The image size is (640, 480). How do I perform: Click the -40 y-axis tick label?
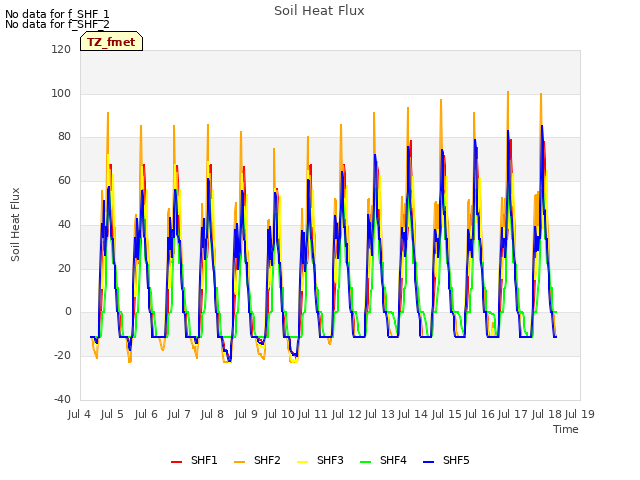click(62, 399)
